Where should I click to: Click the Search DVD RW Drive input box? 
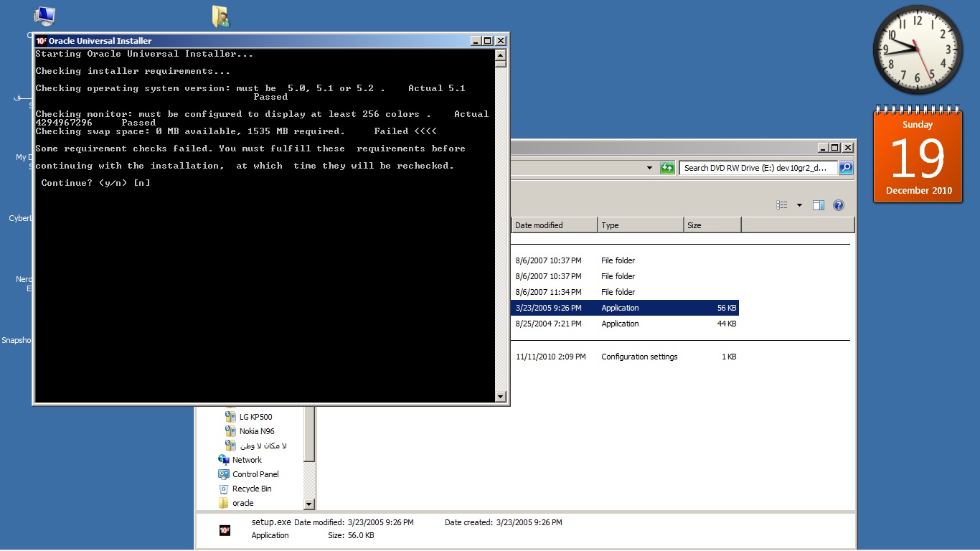[x=757, y=168]
